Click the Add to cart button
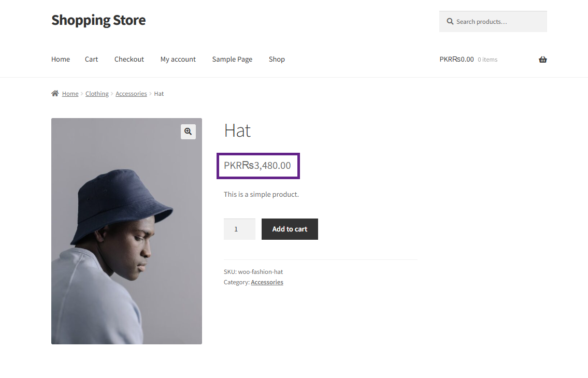This screenshot has width=588, height=378. (290, 229)
